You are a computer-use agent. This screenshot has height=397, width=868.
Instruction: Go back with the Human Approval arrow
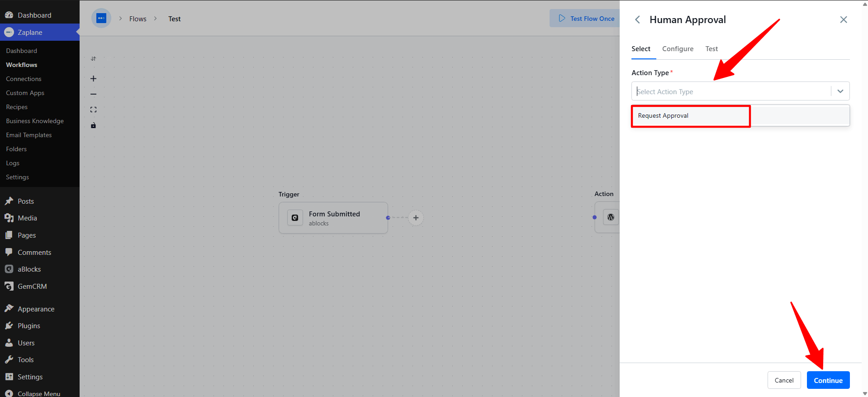637,19
